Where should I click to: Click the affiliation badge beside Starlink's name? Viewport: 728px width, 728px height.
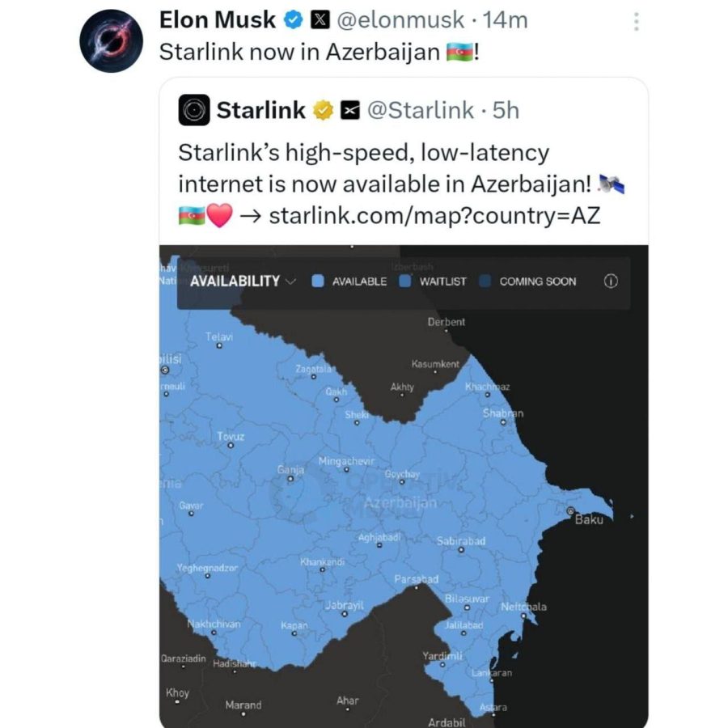point(349,110)
